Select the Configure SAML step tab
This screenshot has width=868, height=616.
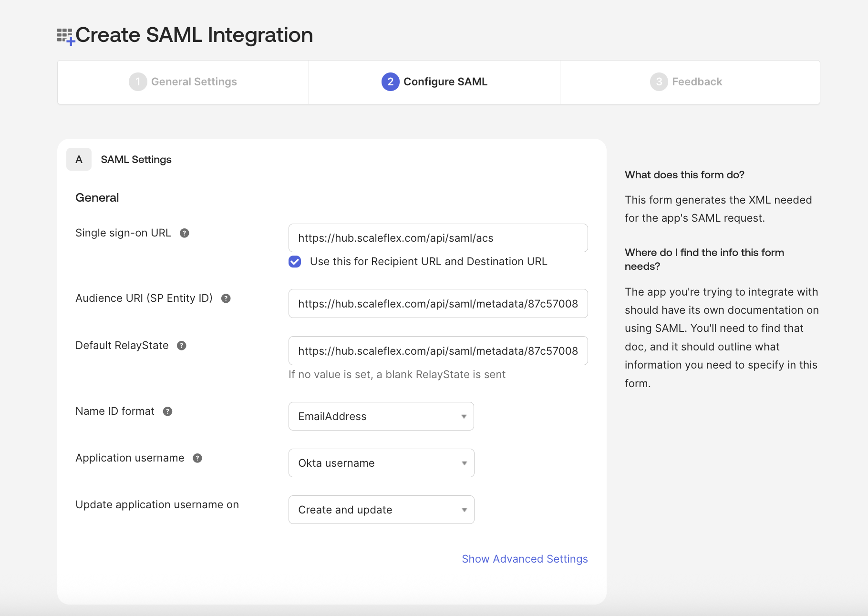434,82
